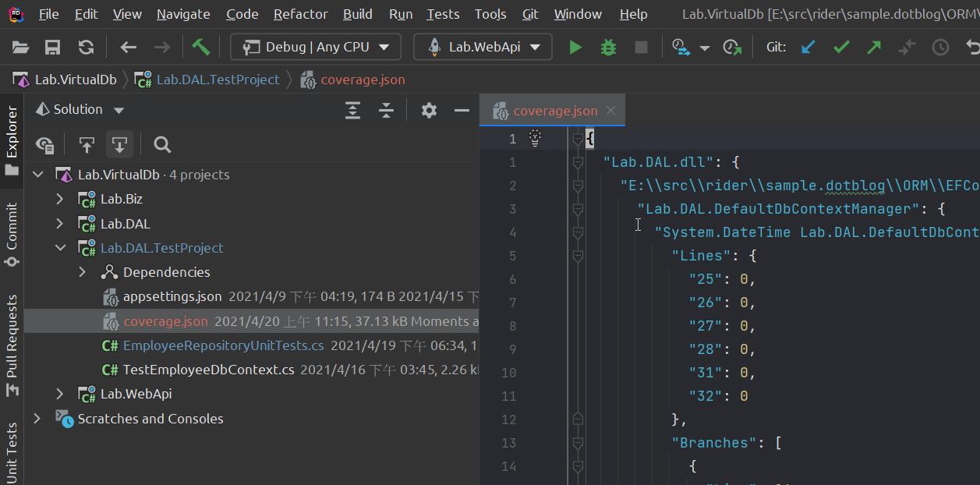Expand the Lab.DAL project
This screenshot has width=980, height=485.
coord(60,224)
